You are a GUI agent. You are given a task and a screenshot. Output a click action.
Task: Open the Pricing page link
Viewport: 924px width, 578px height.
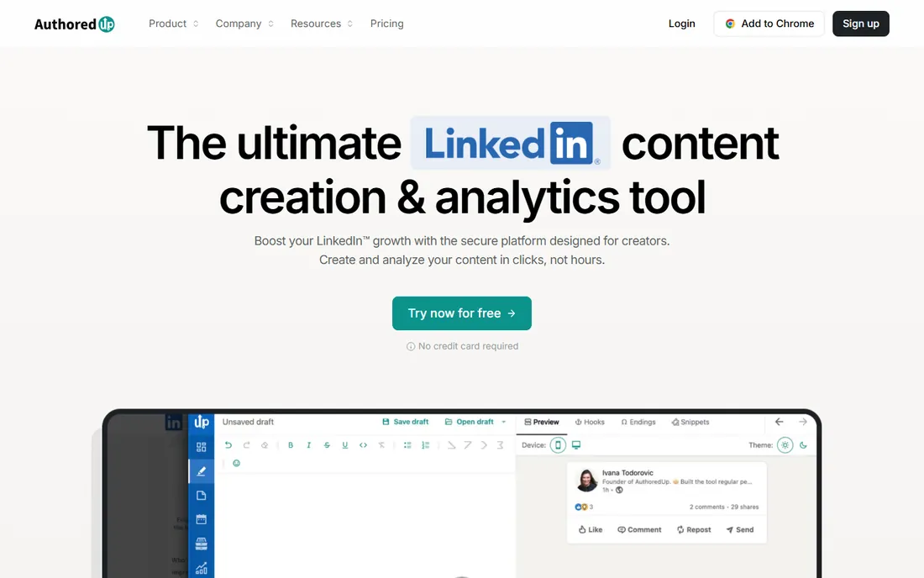(387, 24)
